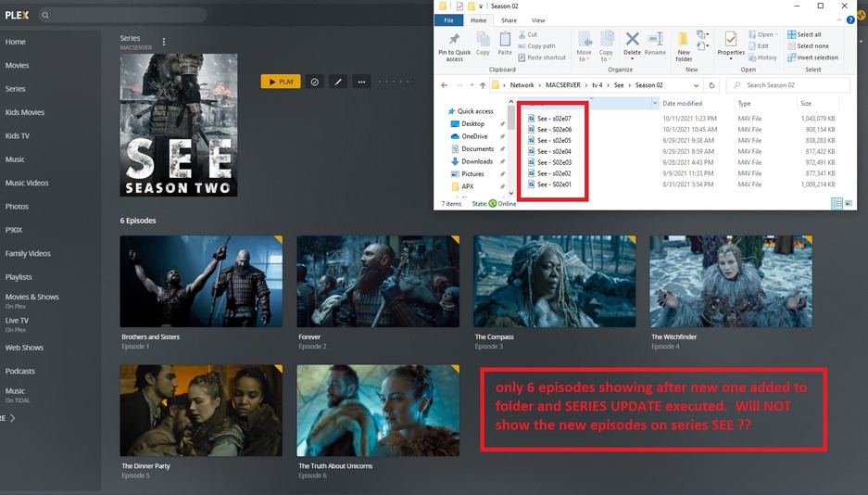Screen dimensions: 868x495
Task: Switch to the Share ribbon tab
Action: [509, 20]
